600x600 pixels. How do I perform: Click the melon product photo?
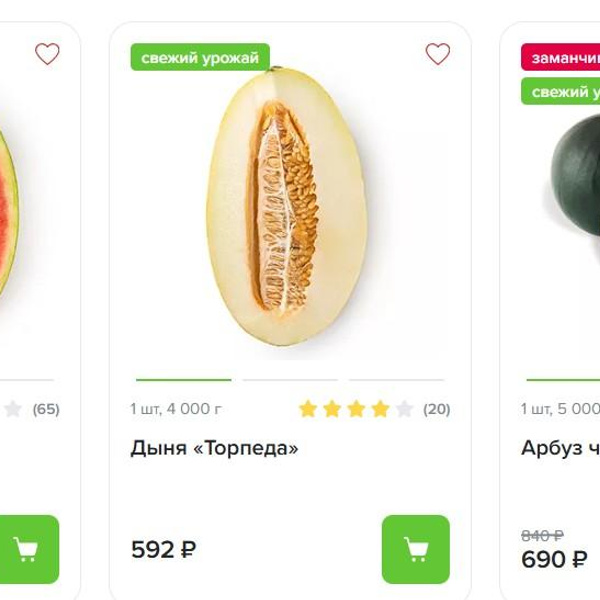coord(290,205)
